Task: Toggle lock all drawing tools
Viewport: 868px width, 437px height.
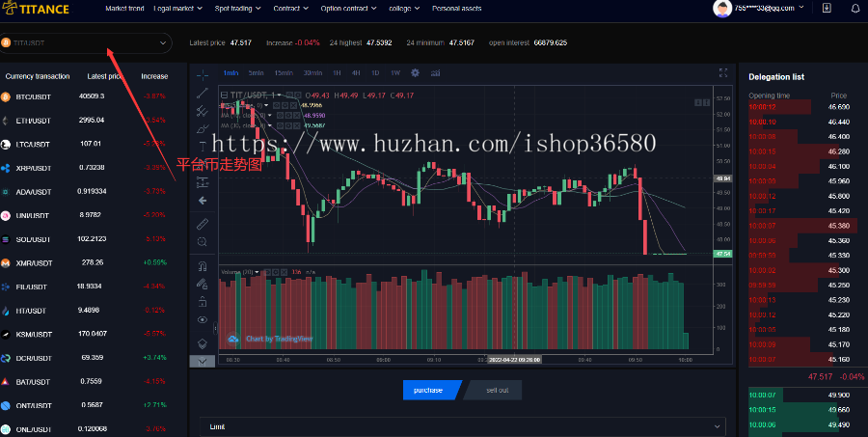Action: click(x=203, y=302)
